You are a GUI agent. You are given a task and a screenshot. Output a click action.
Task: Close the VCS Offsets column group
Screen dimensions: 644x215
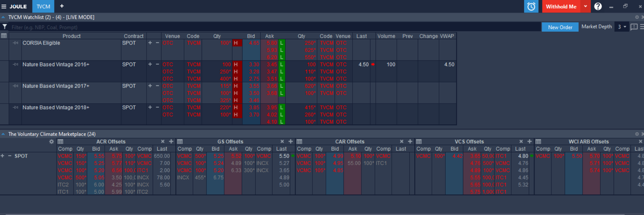(521, 141)
